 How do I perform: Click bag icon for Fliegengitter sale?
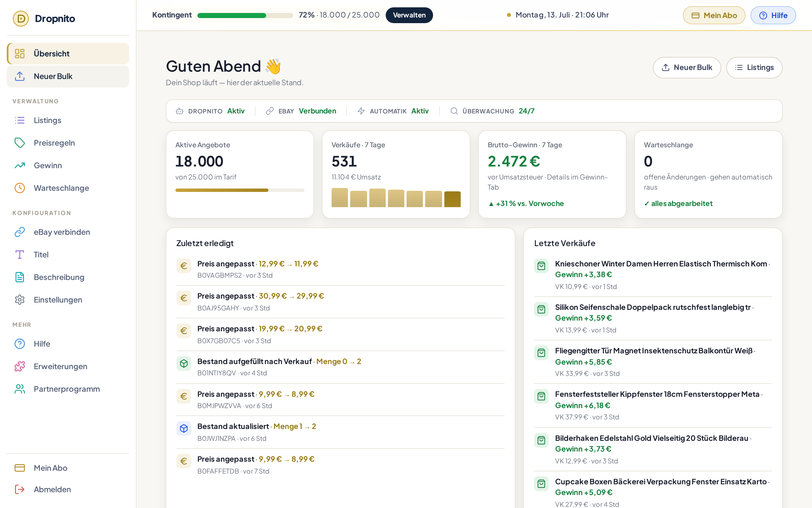(x=541, y=353)
